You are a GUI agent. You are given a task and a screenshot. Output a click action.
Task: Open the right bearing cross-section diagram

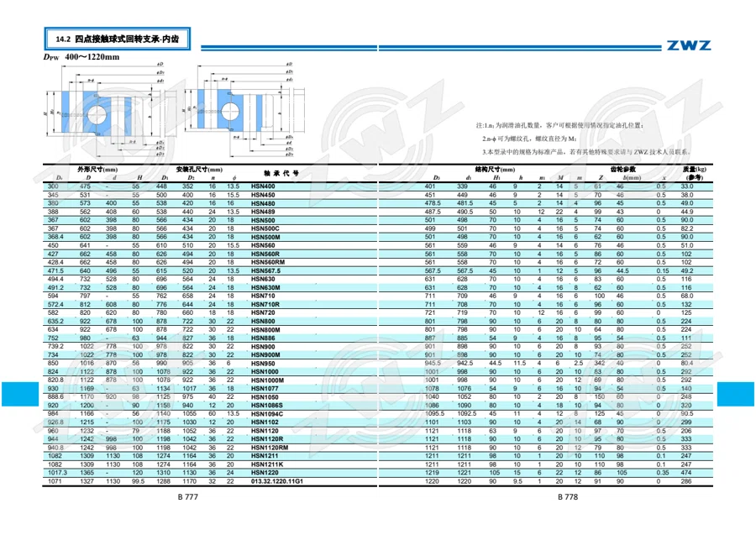pos(244,110)
